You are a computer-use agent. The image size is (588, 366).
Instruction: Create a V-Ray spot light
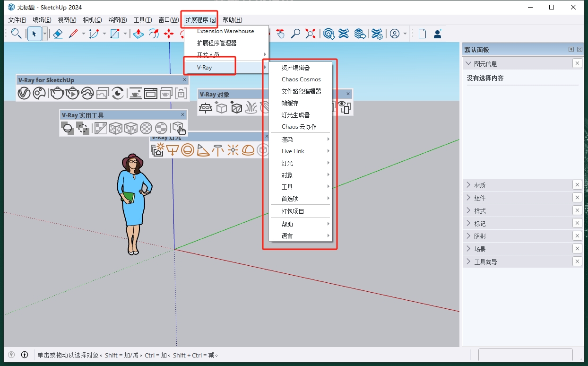pos(203,150)
